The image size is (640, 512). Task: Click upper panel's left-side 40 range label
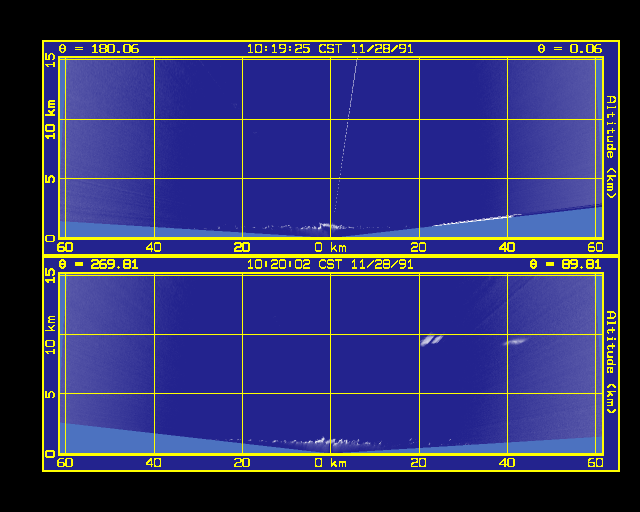[154, 247]
